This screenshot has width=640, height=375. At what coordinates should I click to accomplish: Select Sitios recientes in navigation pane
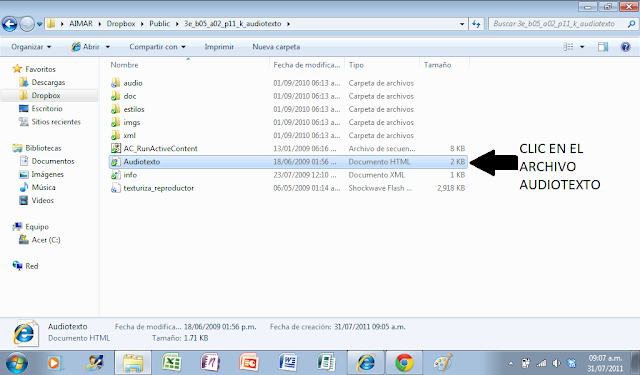click(56, 122)
